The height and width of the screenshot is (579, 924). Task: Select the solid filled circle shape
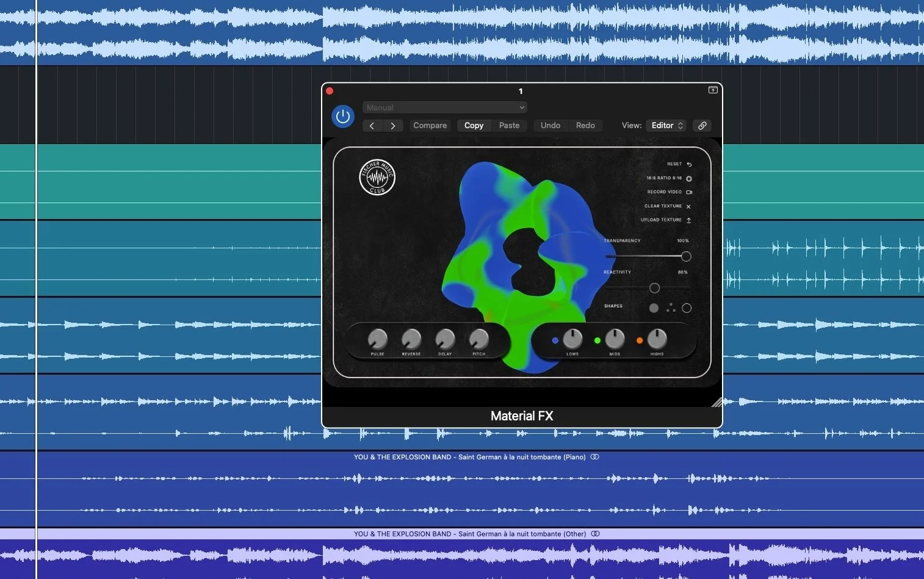(654, 308)
